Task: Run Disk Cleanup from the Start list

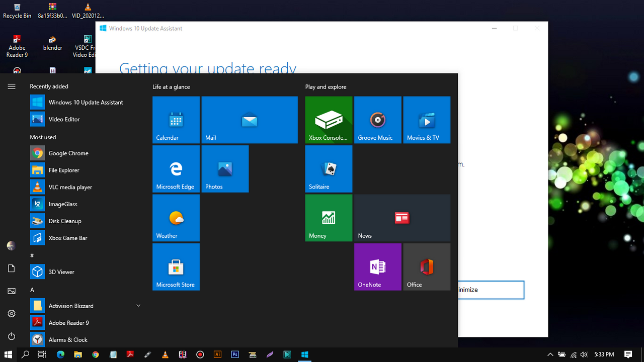Action: [86, 221]
